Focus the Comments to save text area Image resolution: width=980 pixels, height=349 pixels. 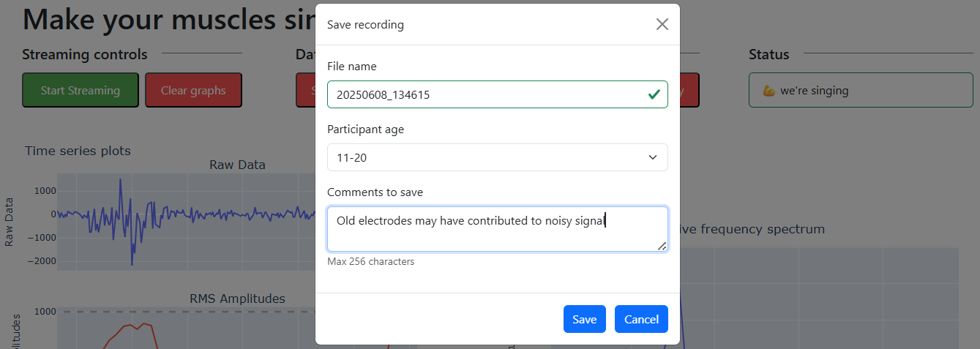click(x=496, y=229)
